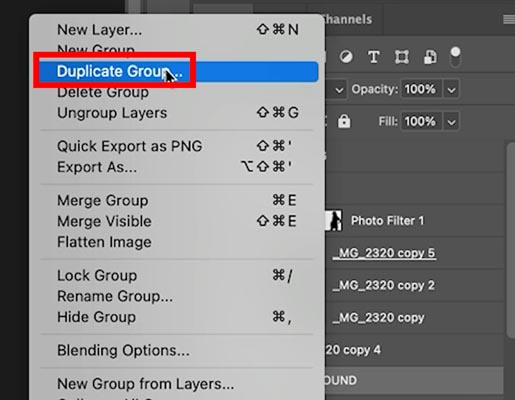
Task: Click the lock all padlock icon
Action: 344,121
